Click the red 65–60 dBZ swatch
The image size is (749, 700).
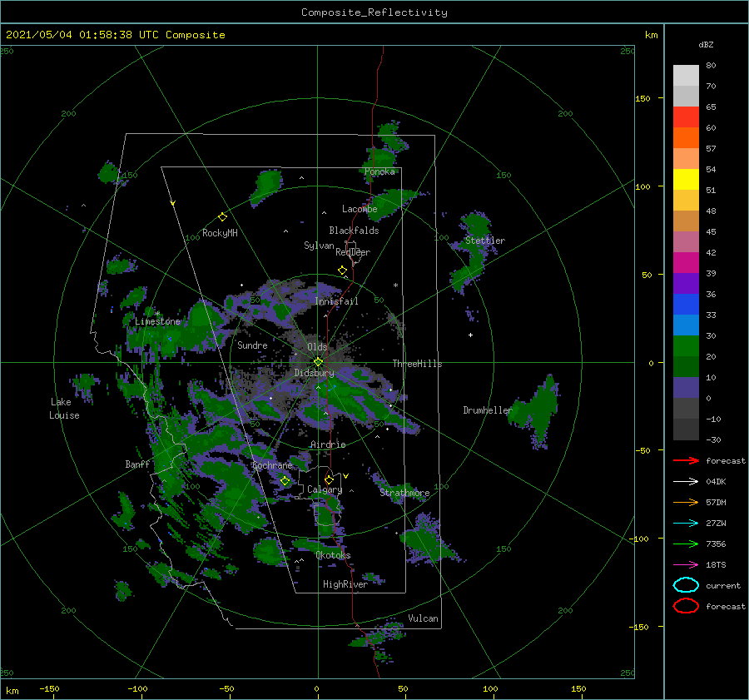(686, 117)
